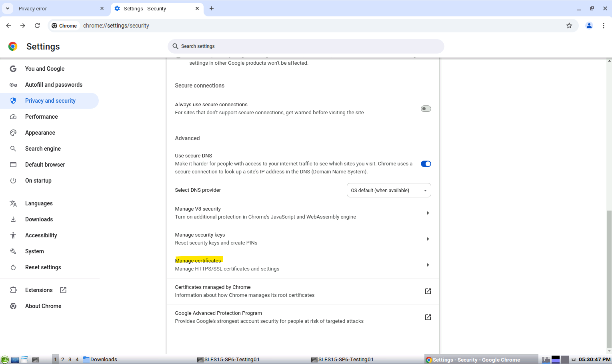Expand the Manage security keys row arrow
The width and height of the screenshot is (612, 364).
click(x=428, y=239)
